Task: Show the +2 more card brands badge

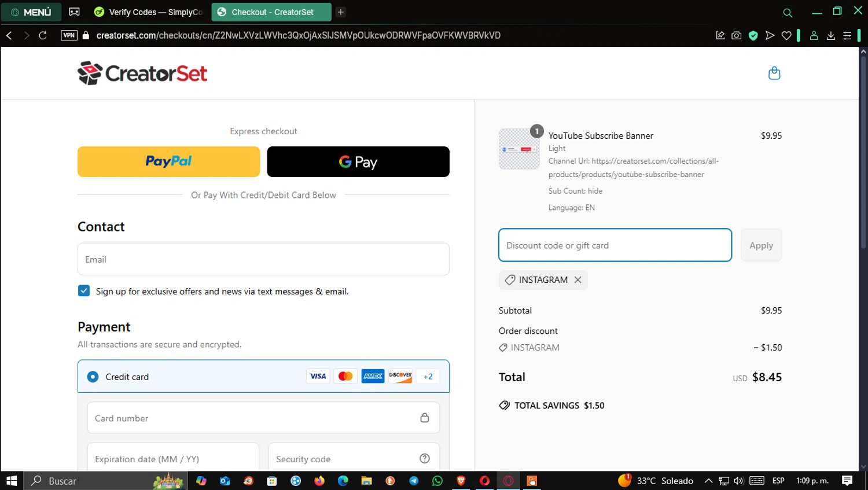Action: 428,376
